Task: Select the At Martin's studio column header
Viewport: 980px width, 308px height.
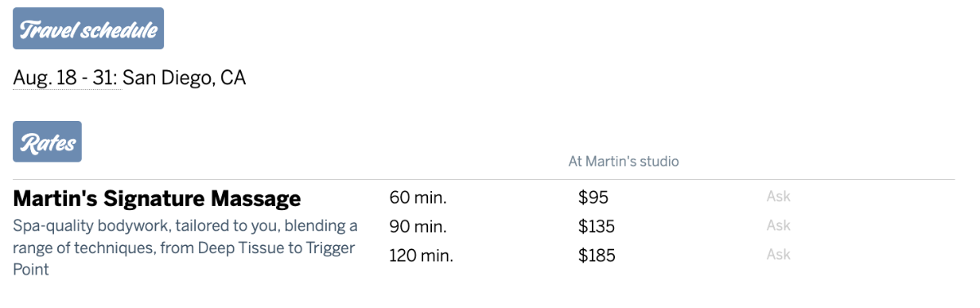Action: (x=624, y=162)
